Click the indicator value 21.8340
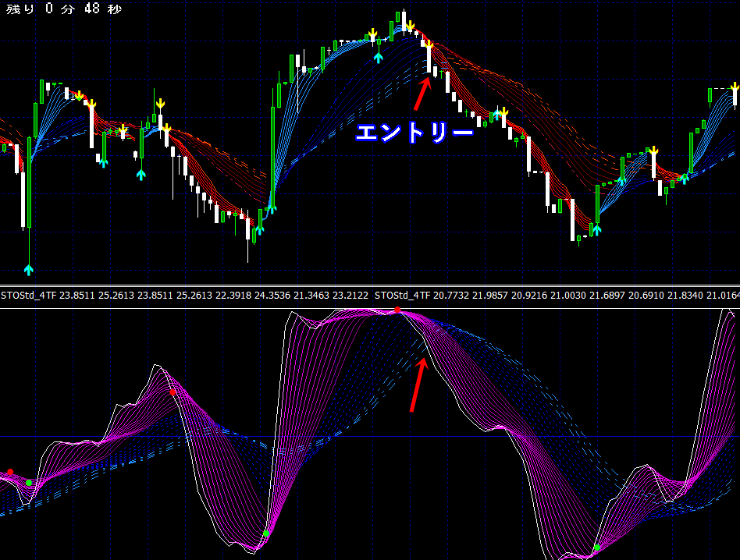Viewport: 740px width, 560px height. [x=685, y=296]
